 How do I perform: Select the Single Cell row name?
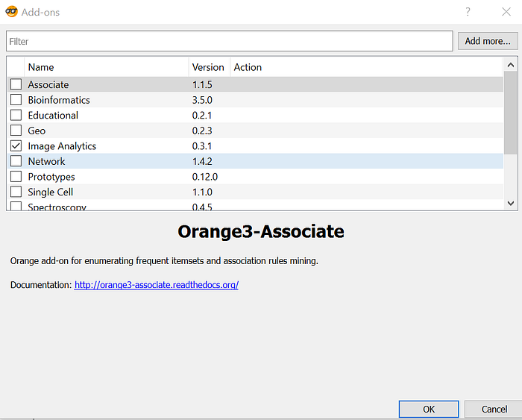click(x=51, y=192)
